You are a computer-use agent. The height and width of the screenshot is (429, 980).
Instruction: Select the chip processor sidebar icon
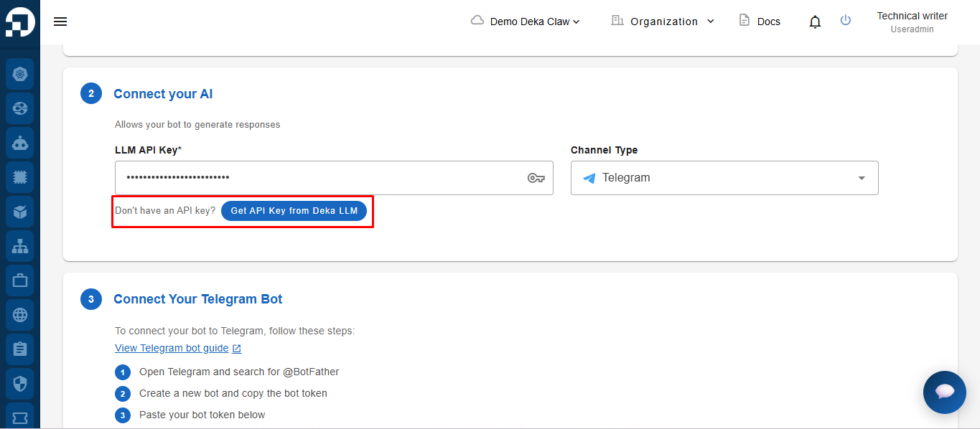[20, 177]
